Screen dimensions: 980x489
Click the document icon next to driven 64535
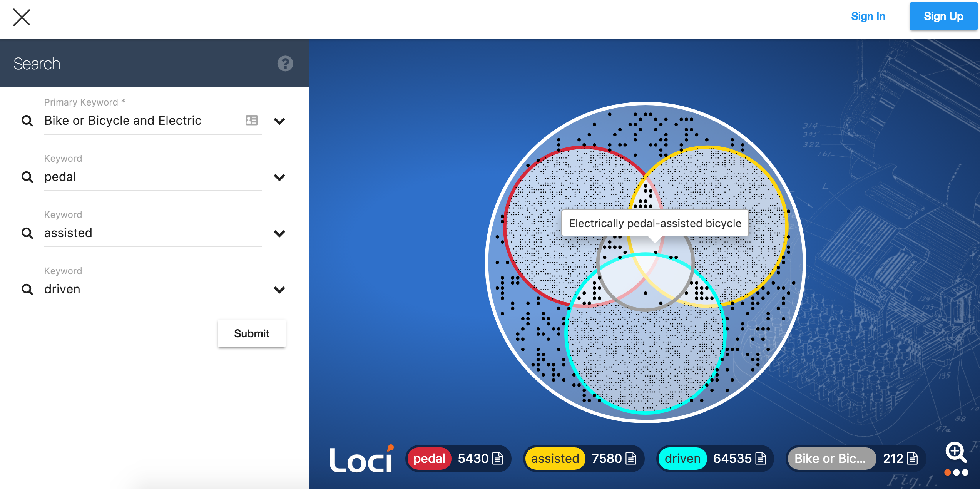[761, 458]
